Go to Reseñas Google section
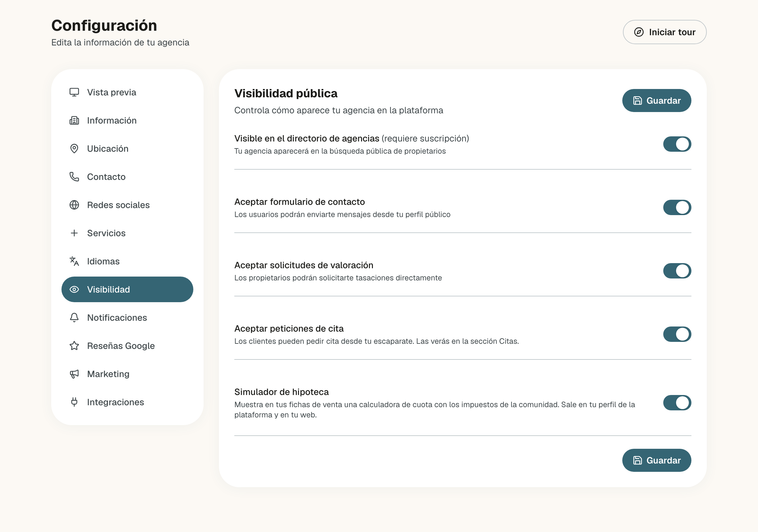Image resolution: width=758 pixels, height=532 pixels. (127, 346)
